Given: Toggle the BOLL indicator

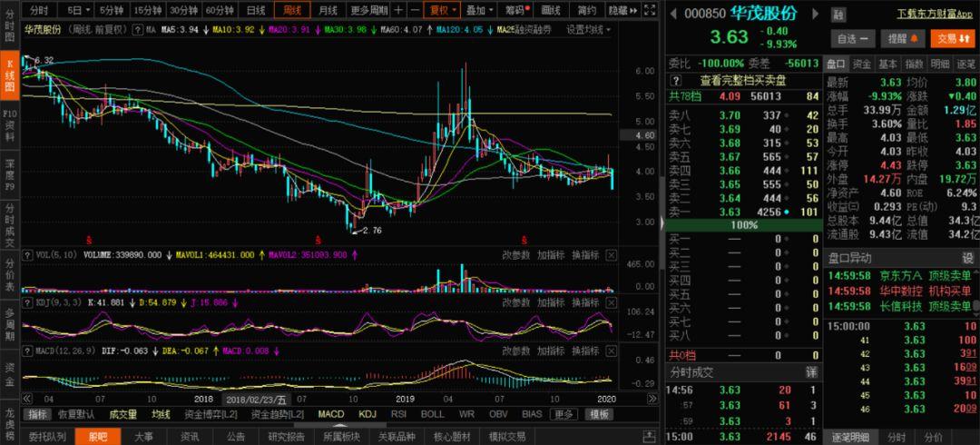Looking at the screenshot, I should pyautogui.click(x=433, y=414).
